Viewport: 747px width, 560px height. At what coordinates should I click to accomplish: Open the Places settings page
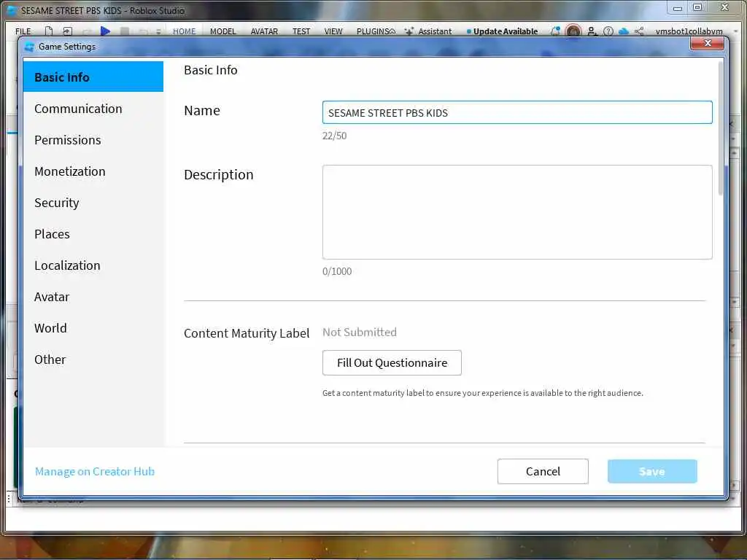pos(93,234)
